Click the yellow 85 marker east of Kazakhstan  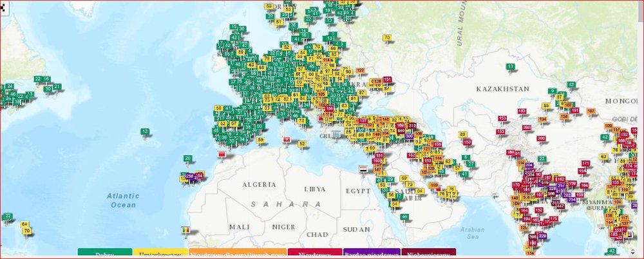[546, 106]
